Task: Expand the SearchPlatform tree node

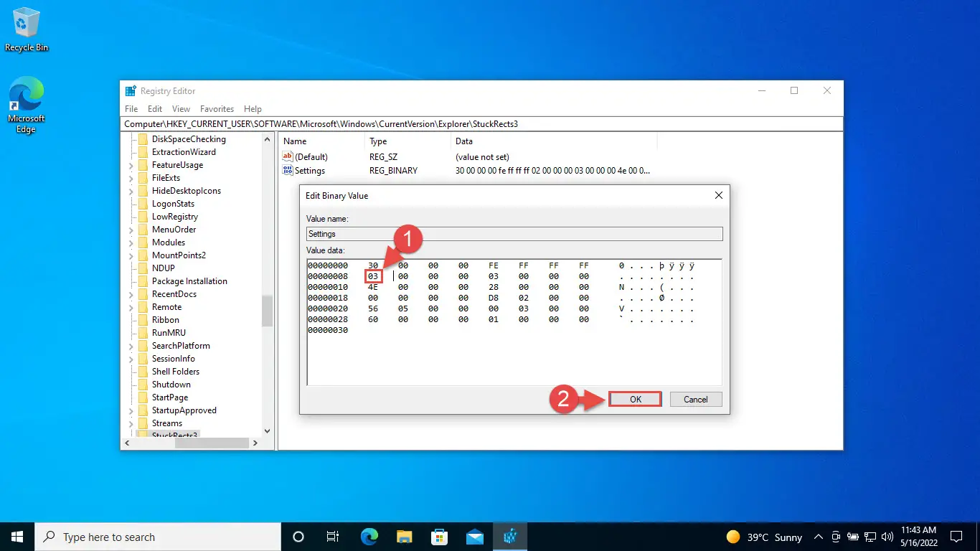Action: pyautogui.click(x=131, y=346)
